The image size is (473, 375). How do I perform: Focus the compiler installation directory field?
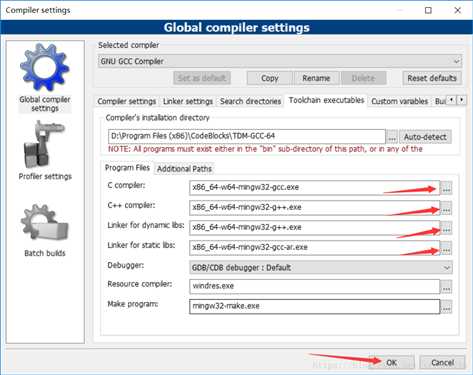pyautogui.click(x=247, y=136)
